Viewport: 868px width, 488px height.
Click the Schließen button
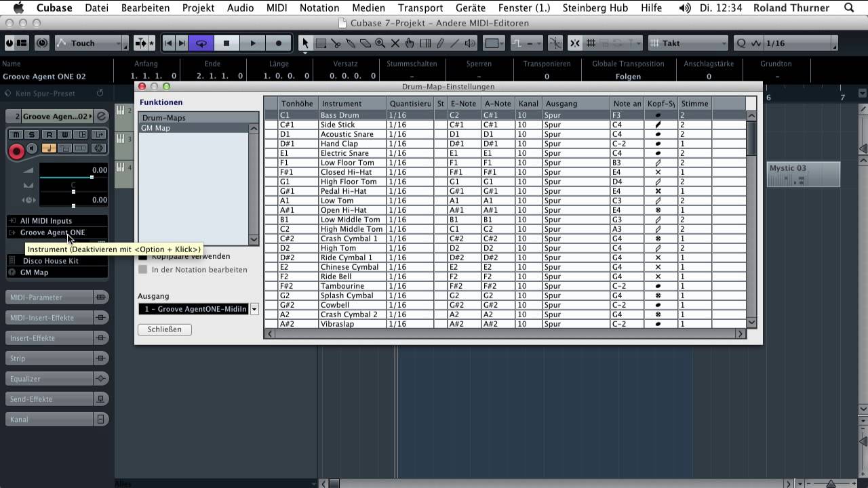coord(165,329)
